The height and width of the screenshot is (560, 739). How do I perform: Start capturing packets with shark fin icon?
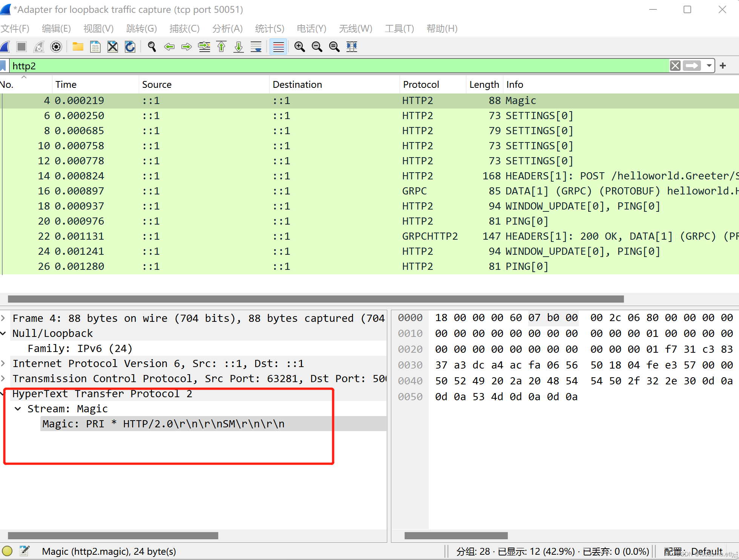click(x=5, y=47)
